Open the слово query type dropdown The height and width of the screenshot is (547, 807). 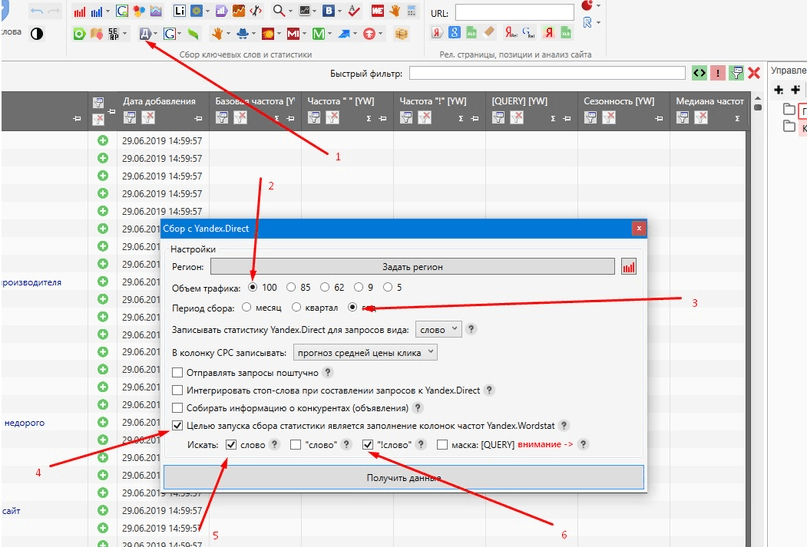pos(438,329)
